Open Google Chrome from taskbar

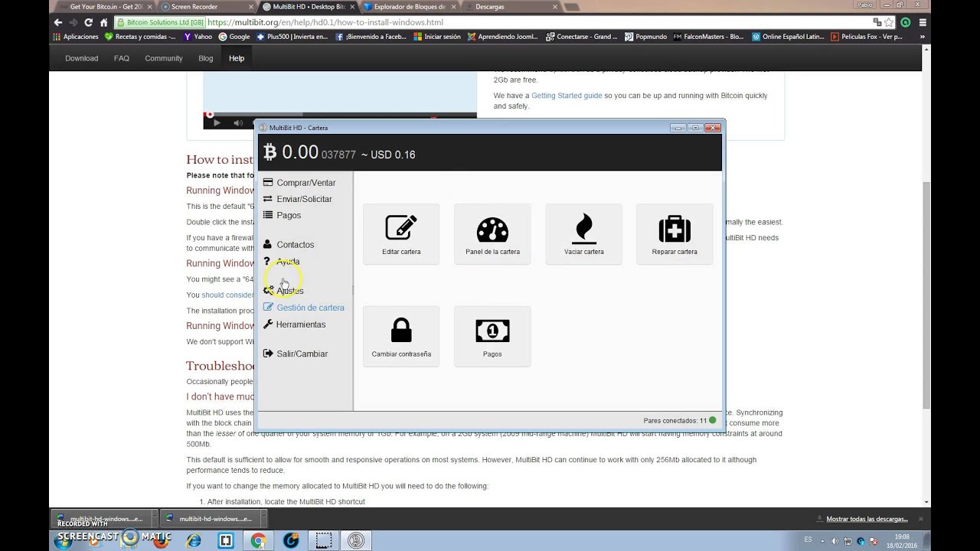[x=258, y=540]
